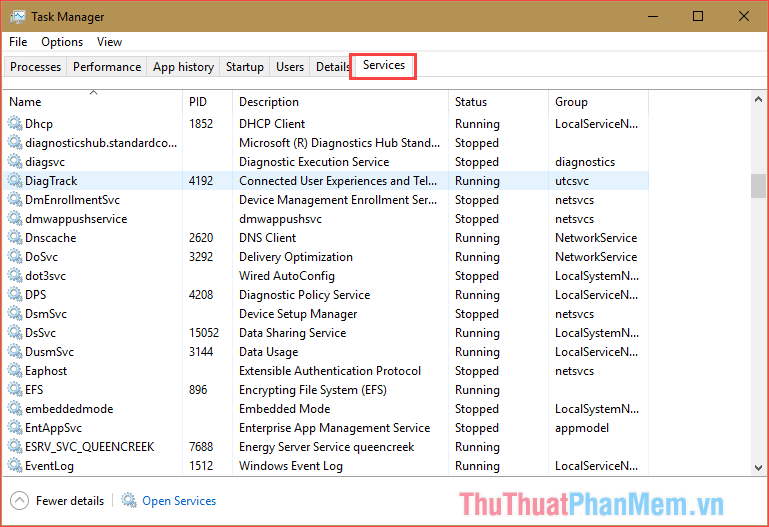Screen dimensions: 769x527
Task: Click the gear icon beside DmEnrollmentSvc
Action: click(15, 199)
